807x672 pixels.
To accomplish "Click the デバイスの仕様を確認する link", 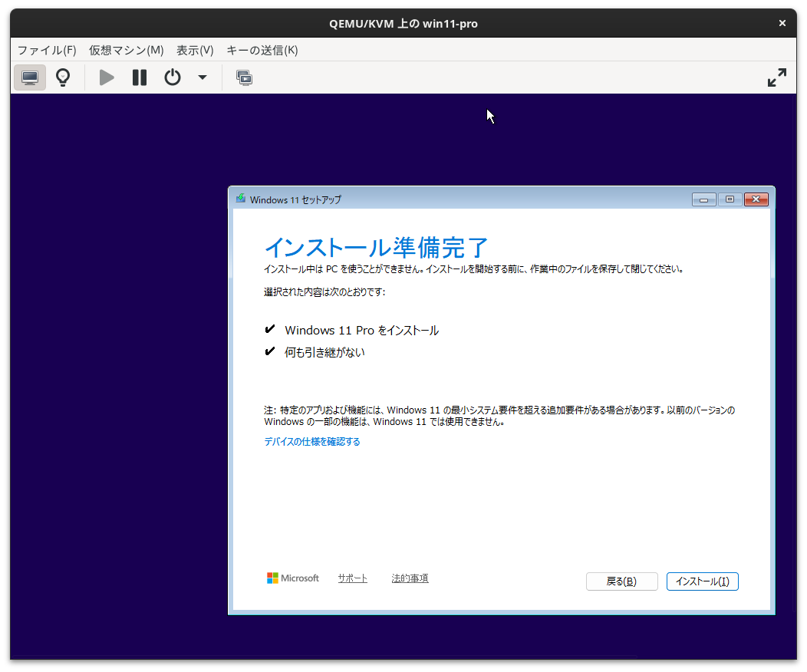I will coord(311,441).
